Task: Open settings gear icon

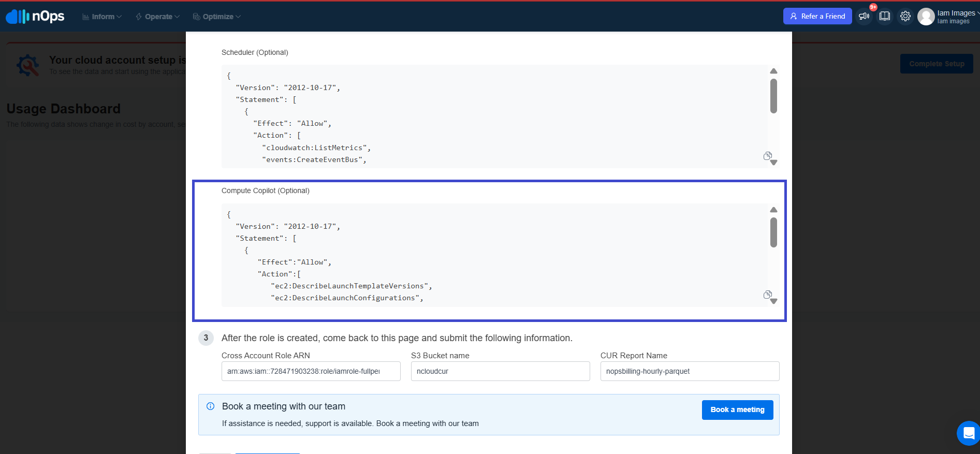Action: (905, 16)
